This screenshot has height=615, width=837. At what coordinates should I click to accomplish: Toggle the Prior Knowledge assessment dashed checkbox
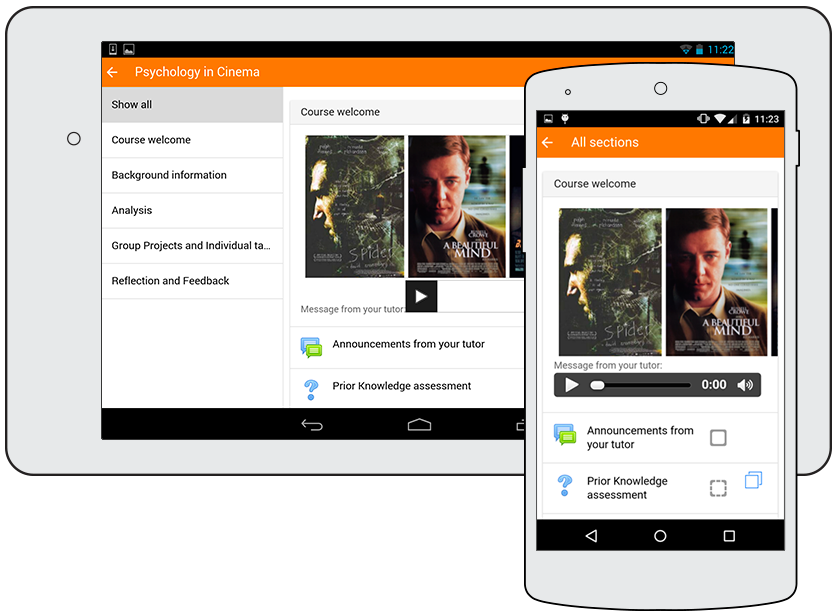pos(718,488)
